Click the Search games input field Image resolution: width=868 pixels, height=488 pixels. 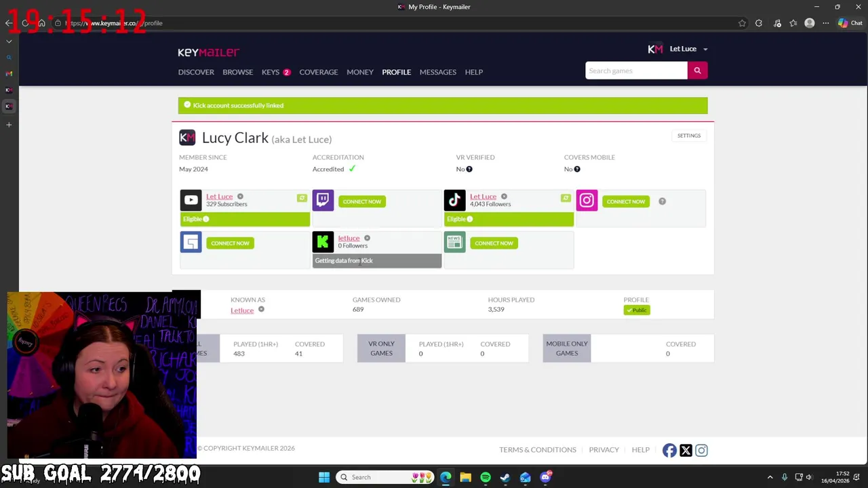point(636,70)
